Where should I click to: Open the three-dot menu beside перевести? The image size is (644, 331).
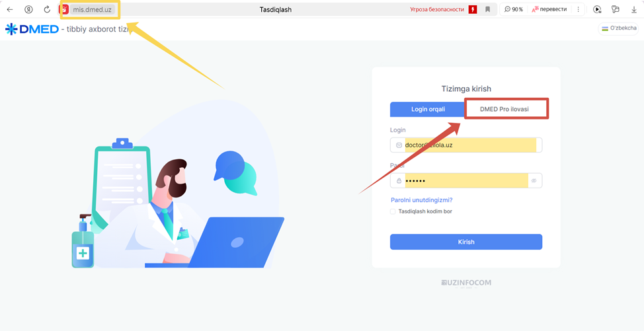(579, 9)
